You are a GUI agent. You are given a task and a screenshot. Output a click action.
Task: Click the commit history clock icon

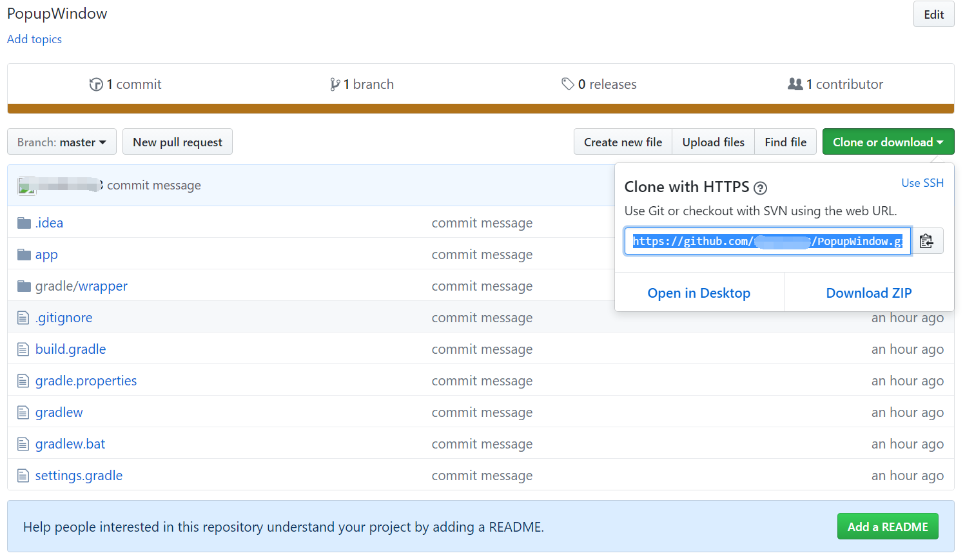(x=96, y=84)
